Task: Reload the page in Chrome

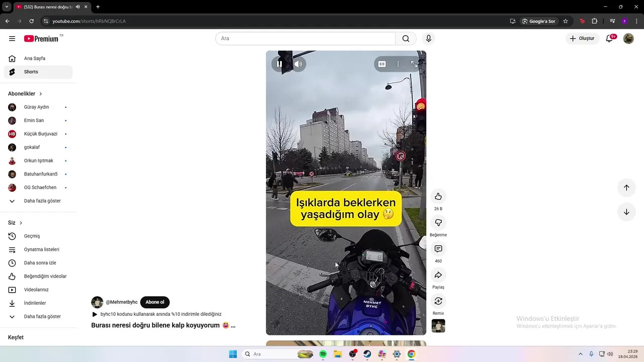Action: pos(31,21)
